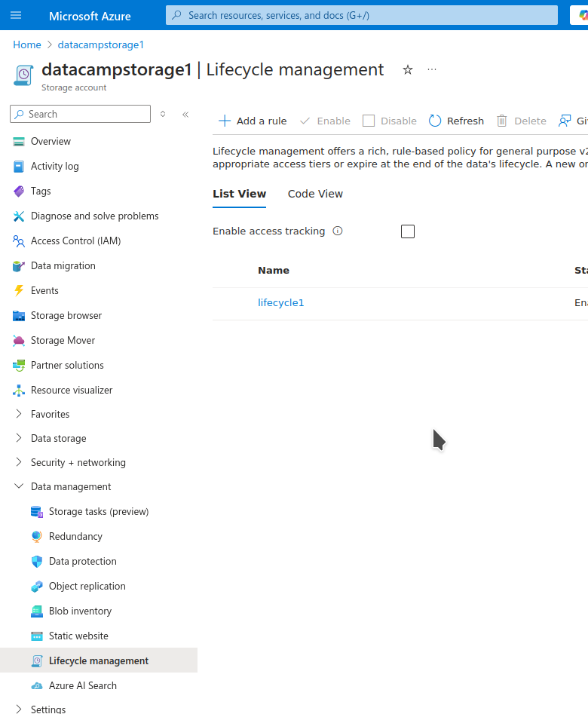Expand the Settings section
This screenshot has height=714, width=588.
pos(19,709)
